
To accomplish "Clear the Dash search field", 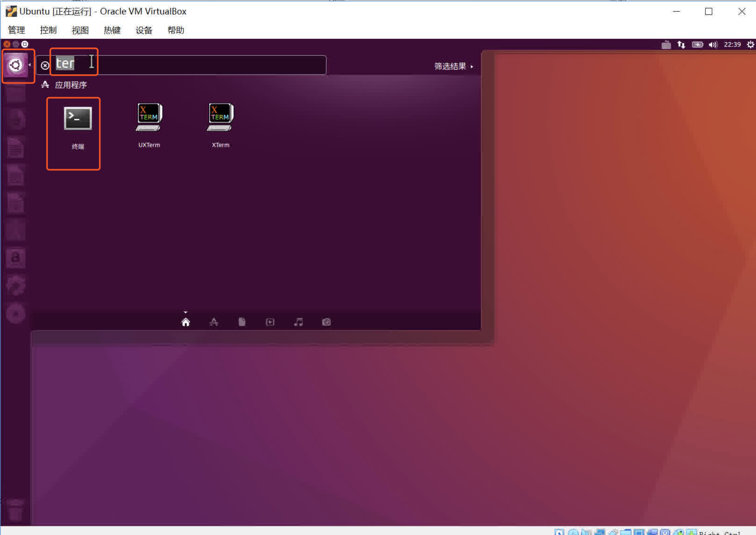I will 45,66.
